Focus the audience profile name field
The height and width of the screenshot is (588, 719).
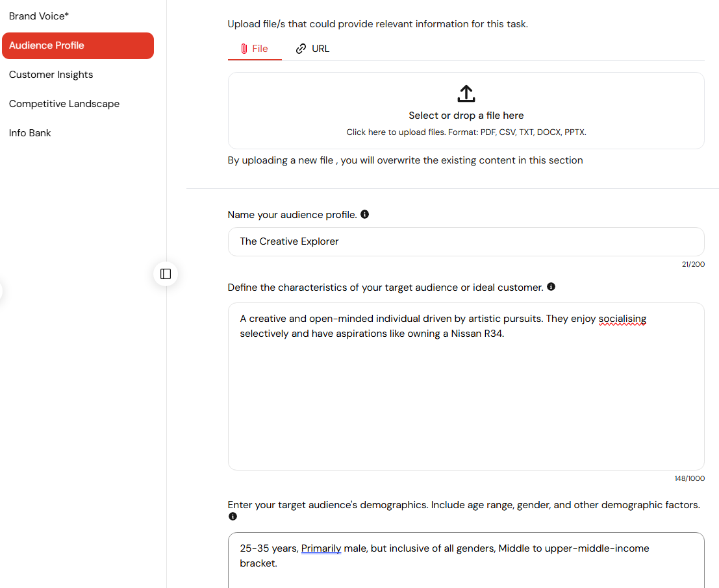click(466, 241)
